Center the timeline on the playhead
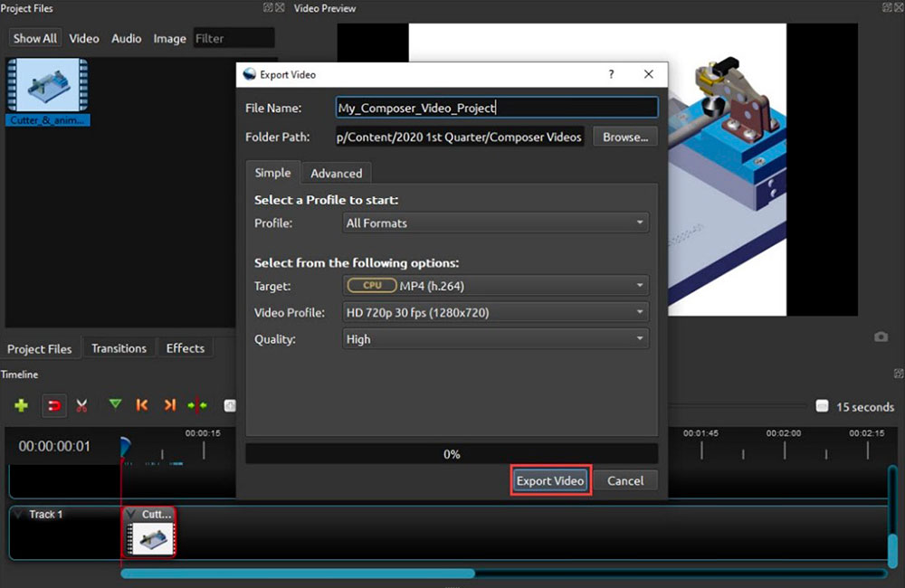The width and height of the screenshot is (905, 588). [x=197, y=405]
